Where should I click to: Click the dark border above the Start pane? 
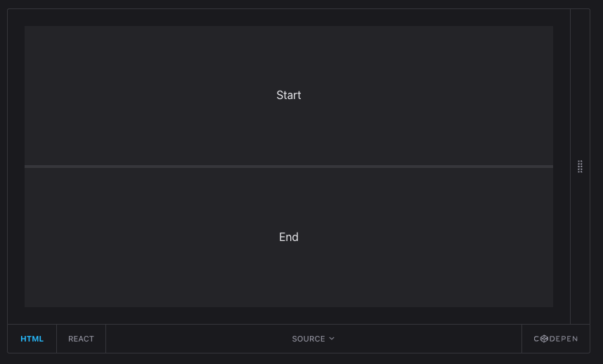point(289,18)
